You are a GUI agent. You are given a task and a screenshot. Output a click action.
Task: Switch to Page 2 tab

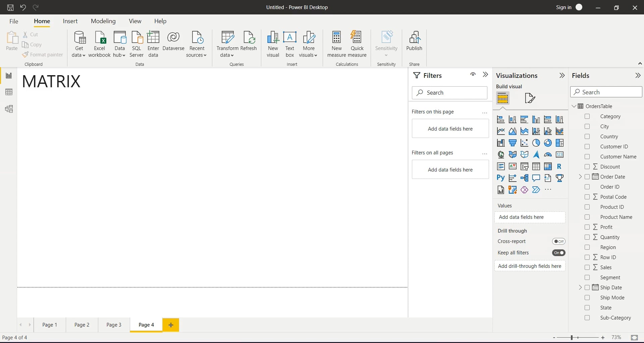pos(82,325)
